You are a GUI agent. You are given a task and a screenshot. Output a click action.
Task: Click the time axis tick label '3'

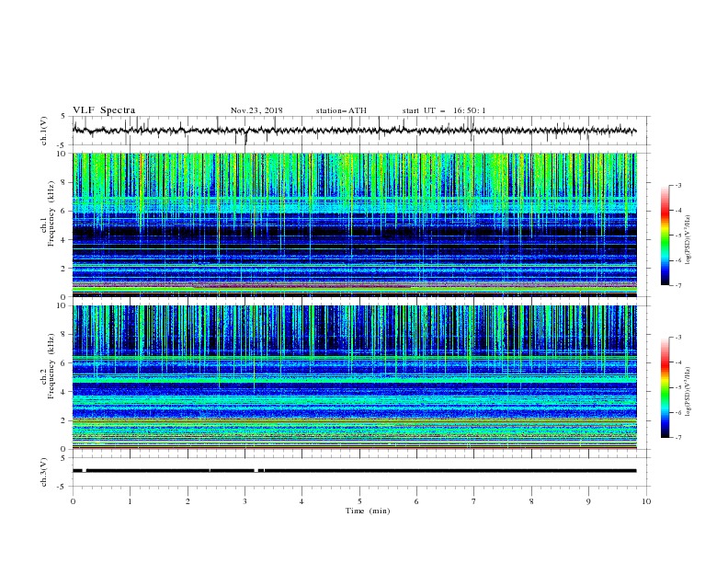coord(245,501)
